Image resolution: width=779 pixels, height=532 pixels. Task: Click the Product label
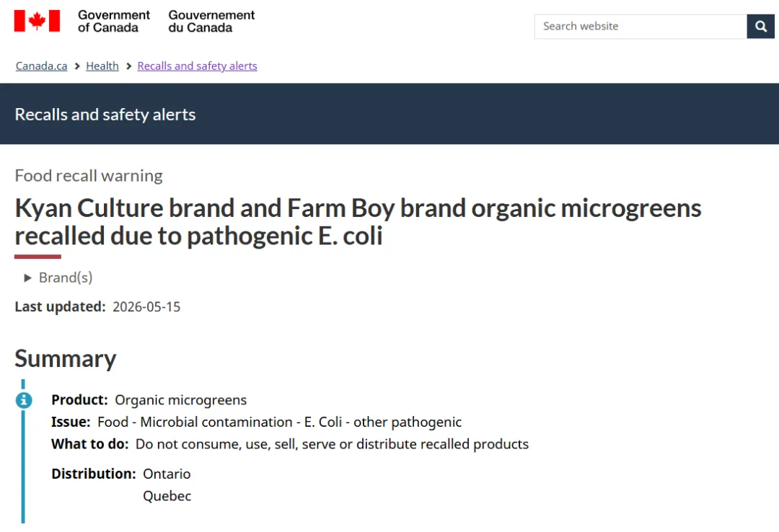pyautogui.click(x=79, y=400)
